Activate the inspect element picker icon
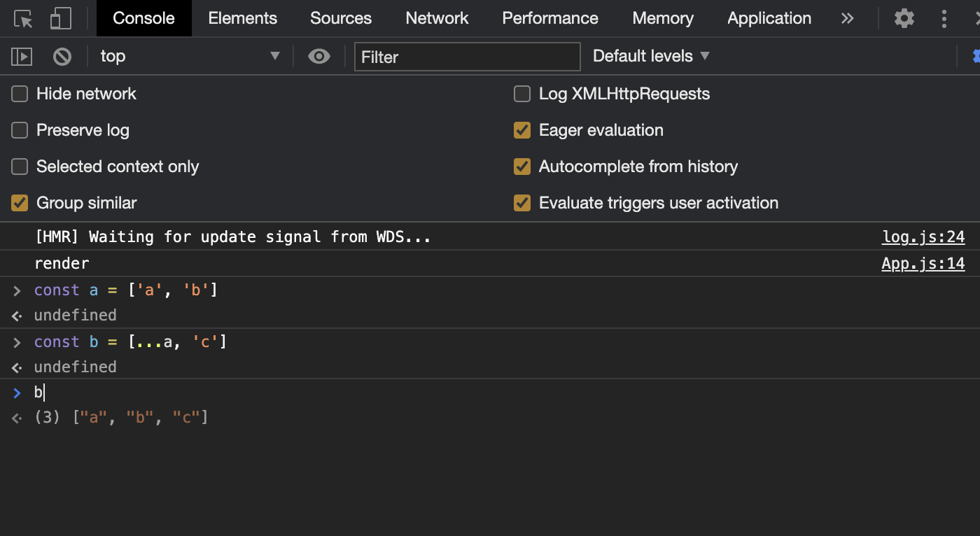Image resolution: width=980 pixels, height=536 pixels. click(24, 18)
